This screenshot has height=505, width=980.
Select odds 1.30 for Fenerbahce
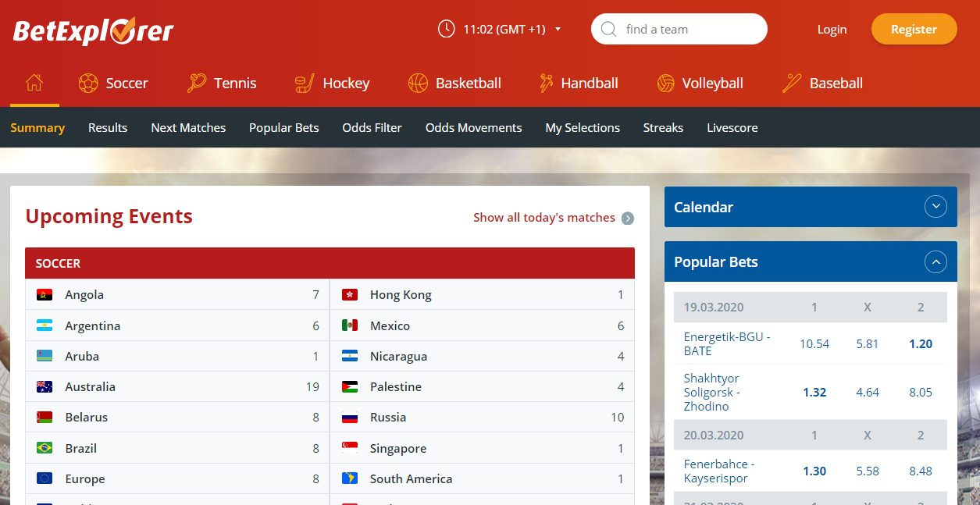(x=814, y=471)
